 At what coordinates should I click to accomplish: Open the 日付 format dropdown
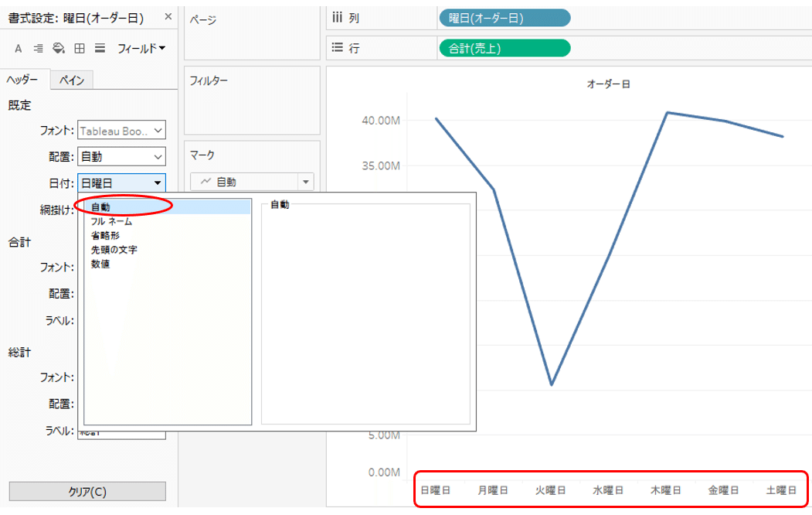122,183
